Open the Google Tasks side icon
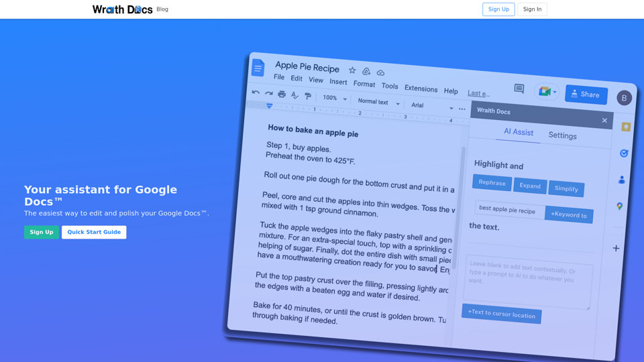The width and height of the screenshot is (644, 362). coord(623,154)
